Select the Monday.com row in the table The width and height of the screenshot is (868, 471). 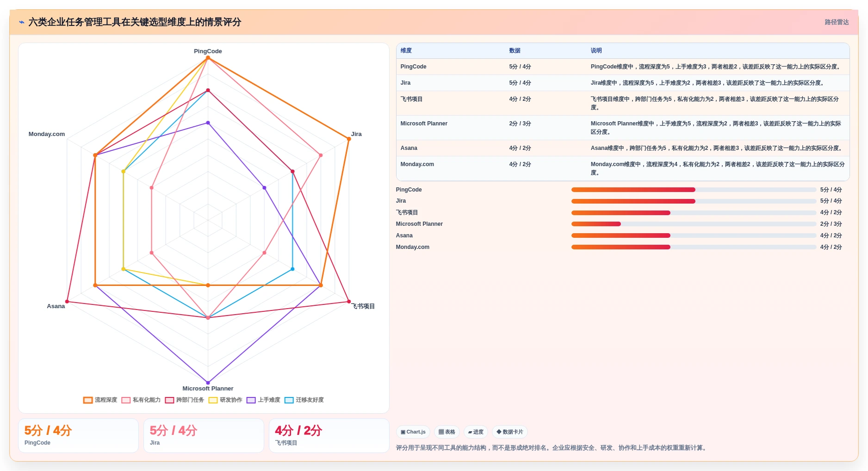[623, 168]
